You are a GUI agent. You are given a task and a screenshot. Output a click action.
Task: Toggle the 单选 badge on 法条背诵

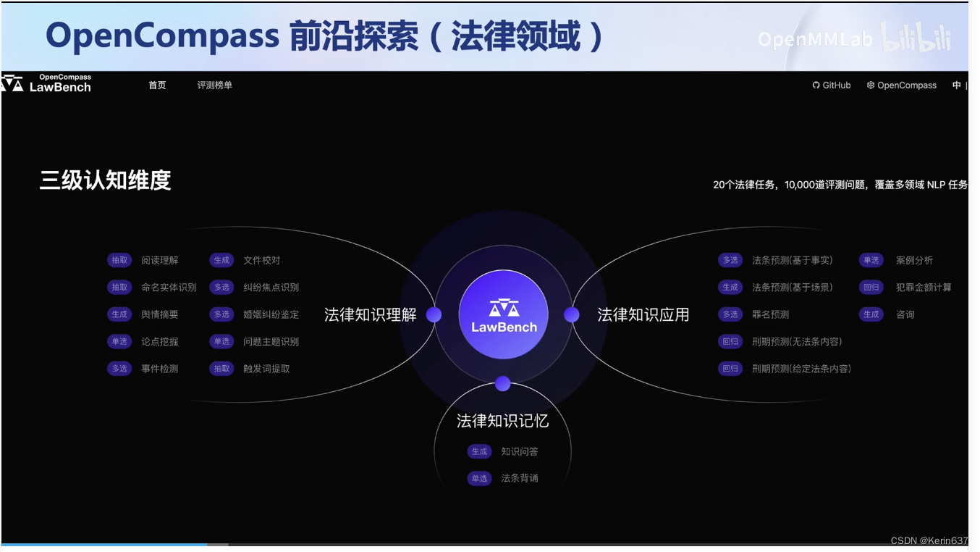(479, 478)
